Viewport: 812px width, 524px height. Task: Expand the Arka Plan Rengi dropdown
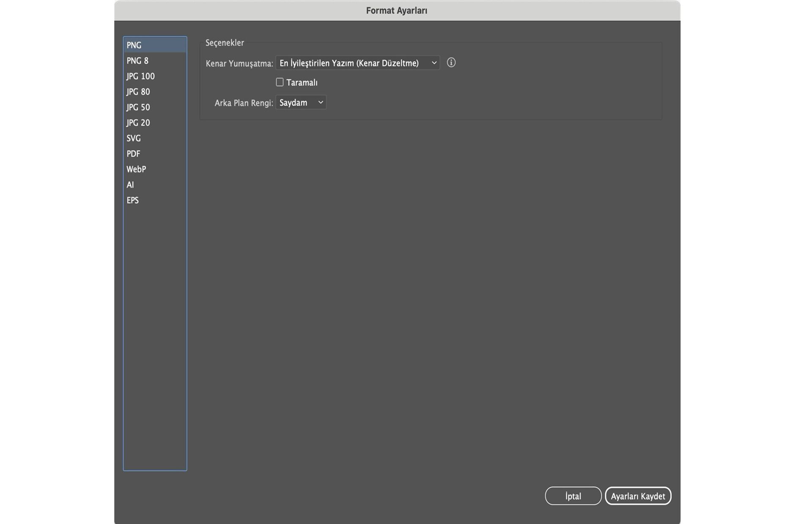point(300,103)
